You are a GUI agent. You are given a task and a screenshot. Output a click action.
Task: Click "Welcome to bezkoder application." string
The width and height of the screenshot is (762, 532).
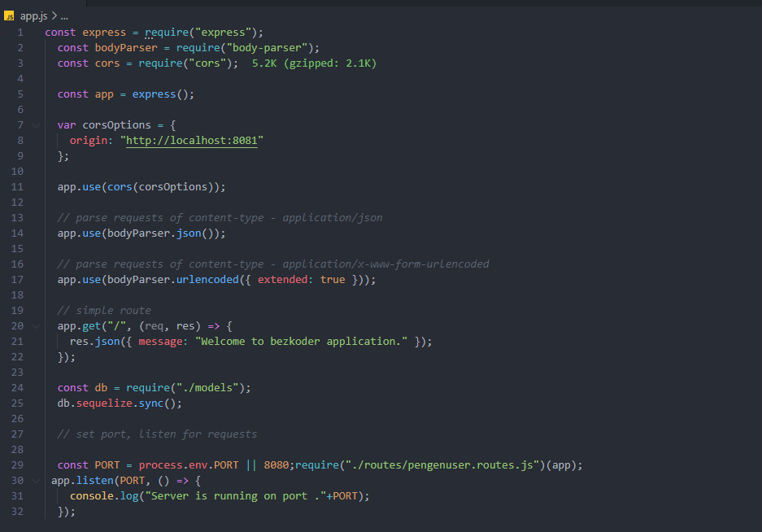point(301,342)
